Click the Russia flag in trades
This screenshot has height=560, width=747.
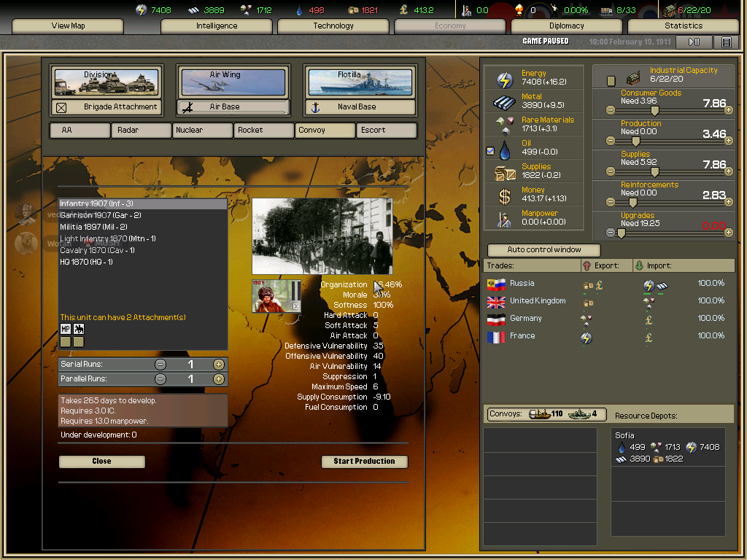[496, 285]
